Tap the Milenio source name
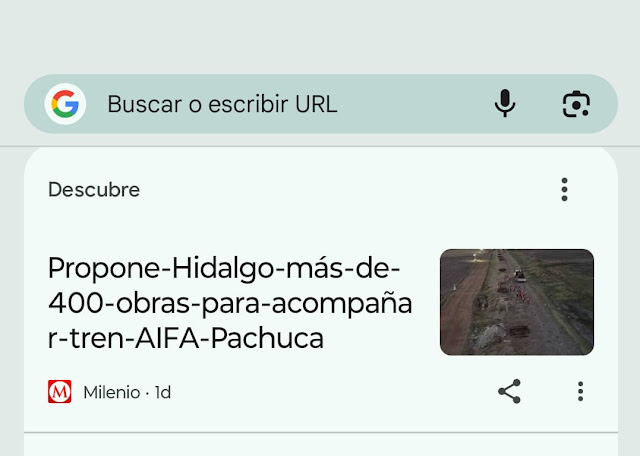The width and height of the screenshot is (640, 456). point(112,392)
